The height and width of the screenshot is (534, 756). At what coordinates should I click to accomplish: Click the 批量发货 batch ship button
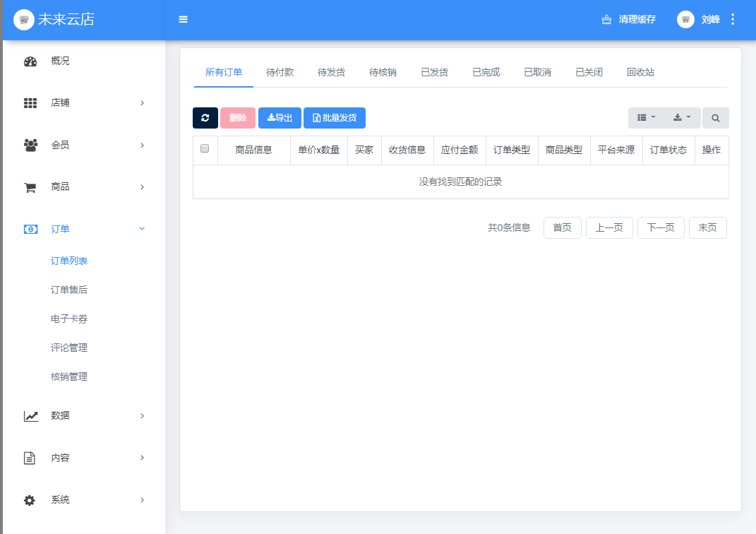[x=335, y=118]
